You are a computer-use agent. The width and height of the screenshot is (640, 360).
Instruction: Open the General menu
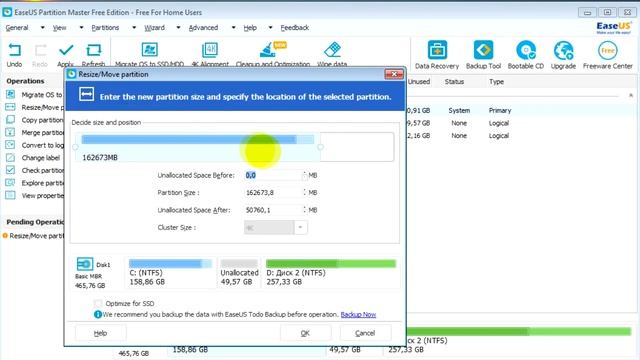point(17,28)
